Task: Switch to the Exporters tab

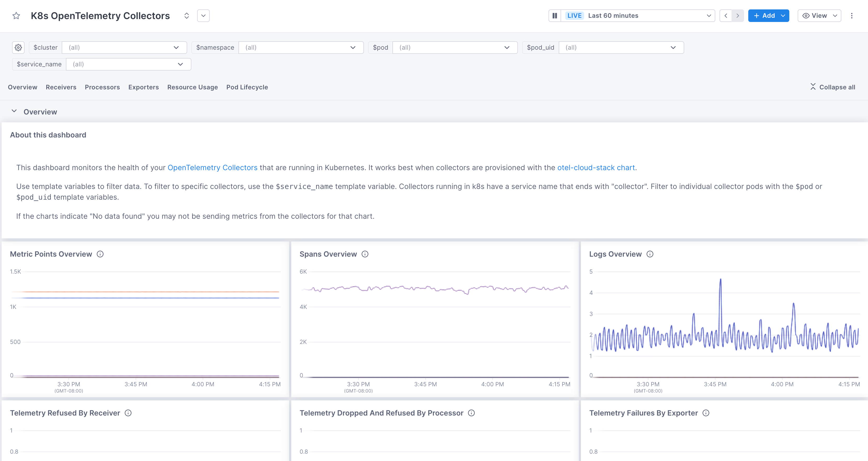Action: pos(144,87)
